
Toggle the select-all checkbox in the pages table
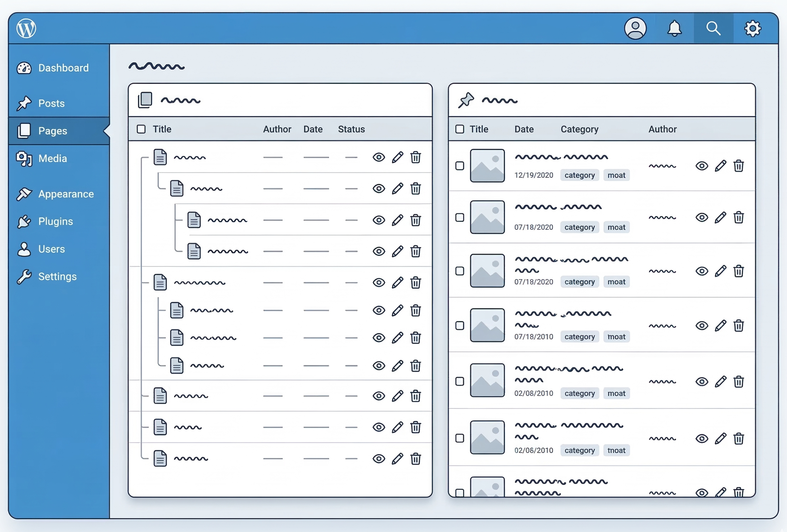pos(141,129)
